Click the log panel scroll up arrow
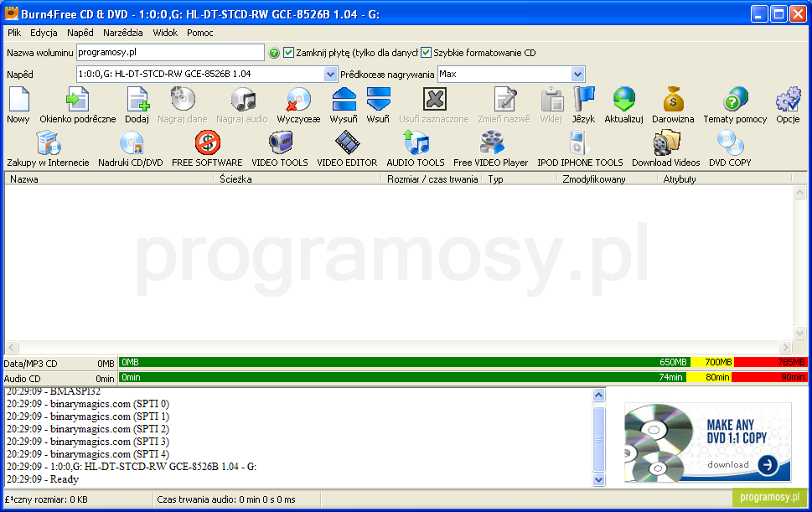 pyautogui.click(x=598, y=396)
